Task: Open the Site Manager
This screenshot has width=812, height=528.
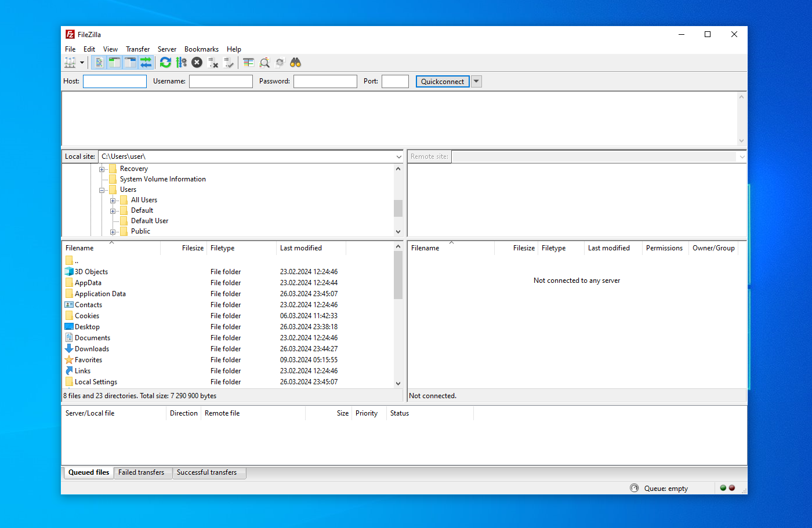Action: 70,62
